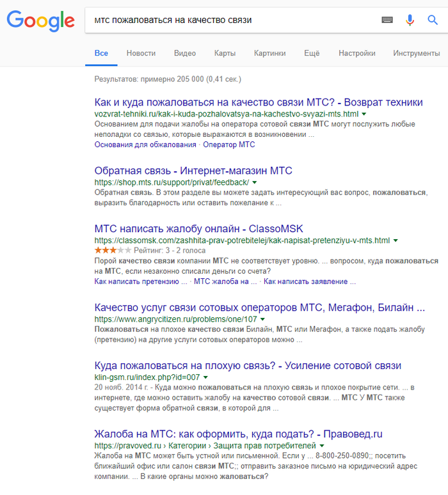Open Инструменты search tools
Image resolution: width=448 pixels, height=495 pixels.
(x=417, y=53)
